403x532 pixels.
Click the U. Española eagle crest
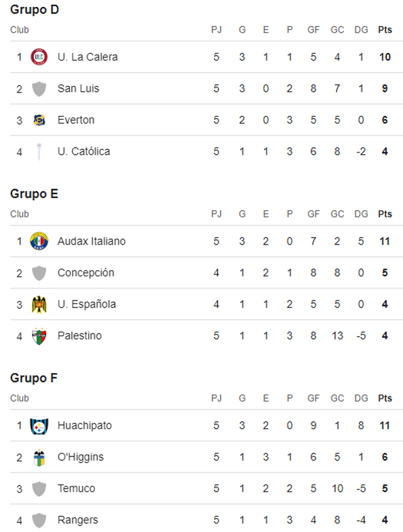tap(39, 304)
